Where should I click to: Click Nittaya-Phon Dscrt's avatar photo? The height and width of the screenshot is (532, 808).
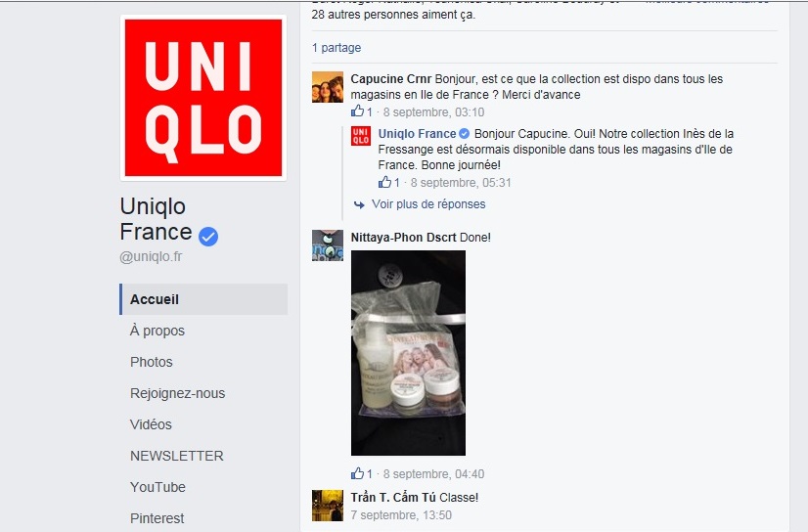328,245
